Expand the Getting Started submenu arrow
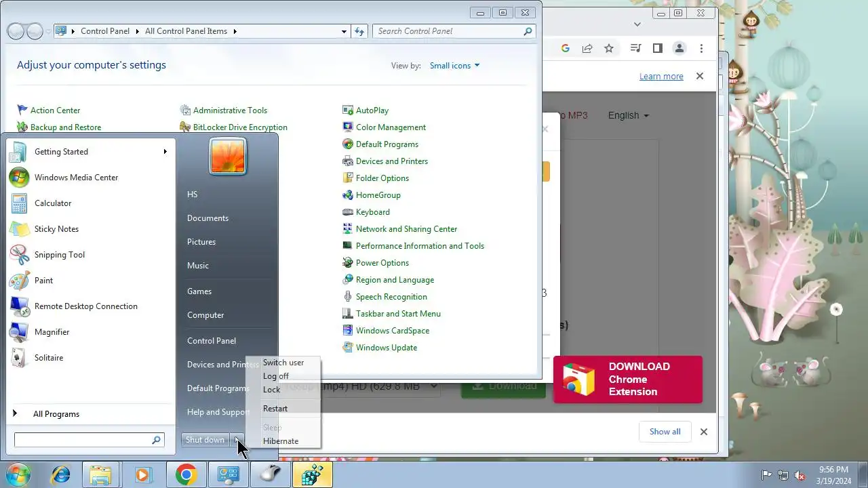The width and height of the screenshot is (868, 488). [x=165, y=152]
